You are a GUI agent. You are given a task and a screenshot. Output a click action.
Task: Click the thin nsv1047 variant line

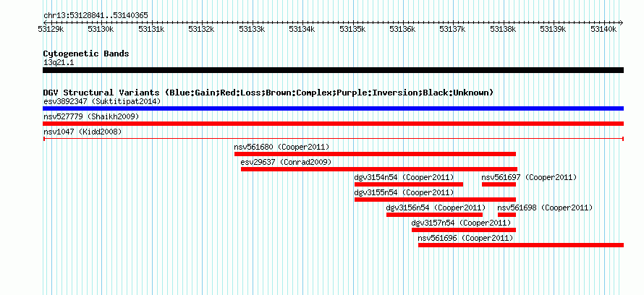333,139
